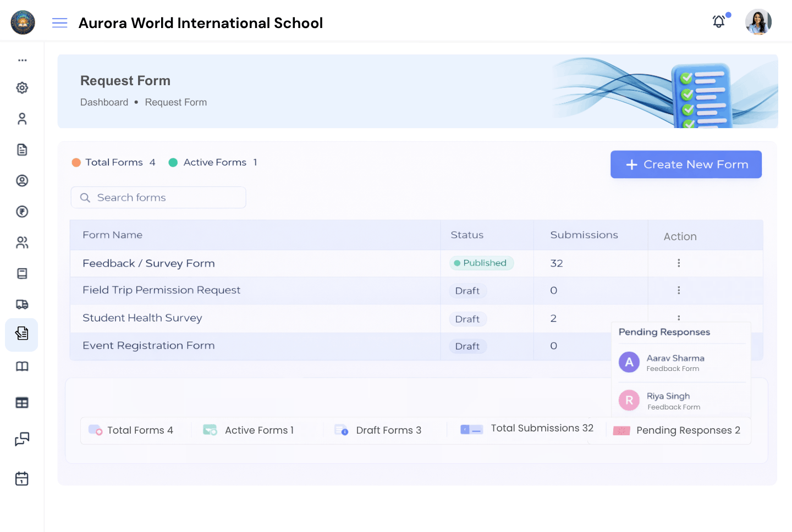
Task: Click the Create New Form button
Action: pos(686,164)
